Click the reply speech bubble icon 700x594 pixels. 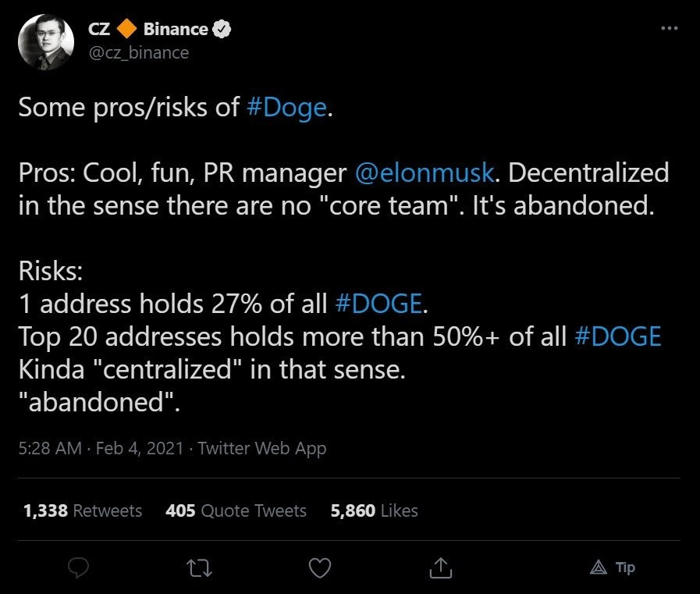click(x=79, y=567)
